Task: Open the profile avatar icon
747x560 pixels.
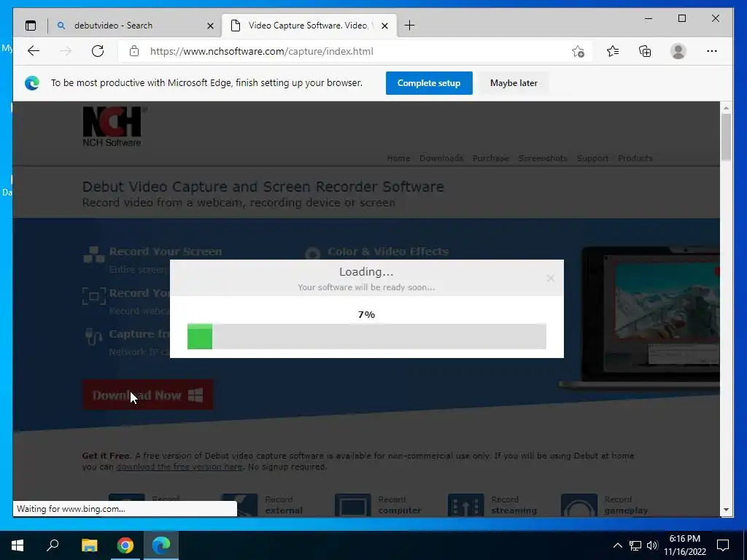Action: [x=678, y=51]
